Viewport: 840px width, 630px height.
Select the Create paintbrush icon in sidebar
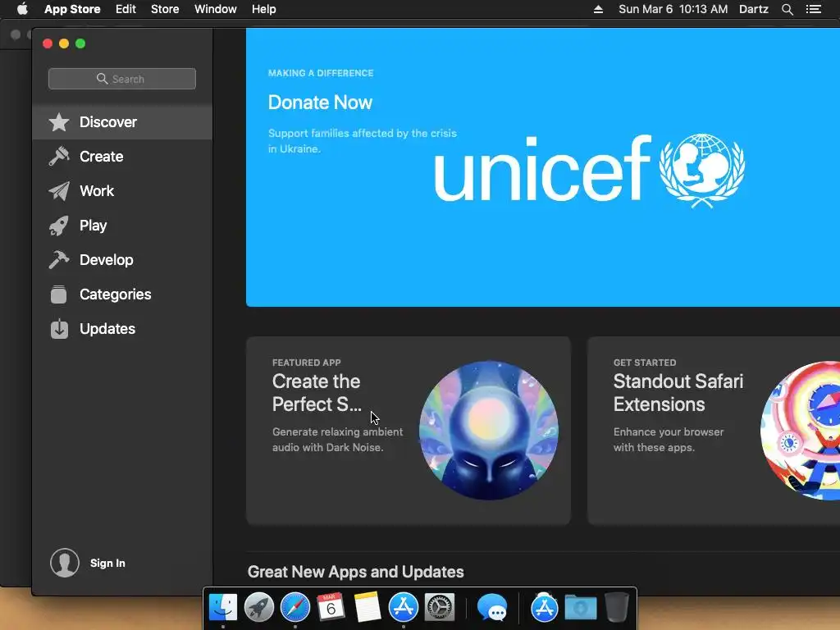pyautogui.click(x=59, y=157)
